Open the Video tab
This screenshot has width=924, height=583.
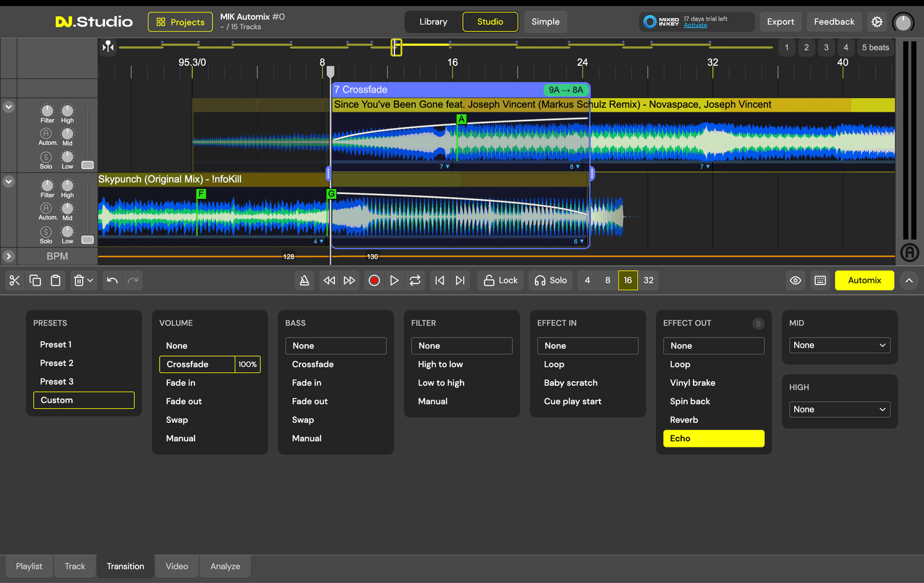(x=177, y=566)
